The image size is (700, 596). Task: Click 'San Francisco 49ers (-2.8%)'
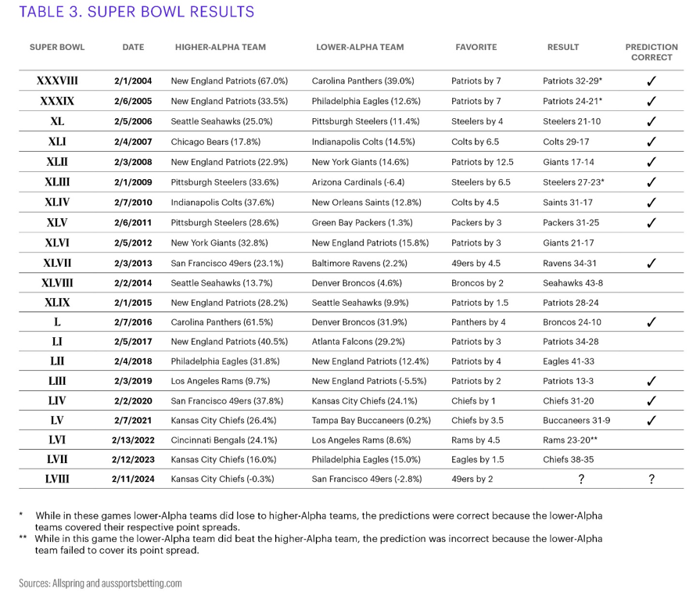367,479
